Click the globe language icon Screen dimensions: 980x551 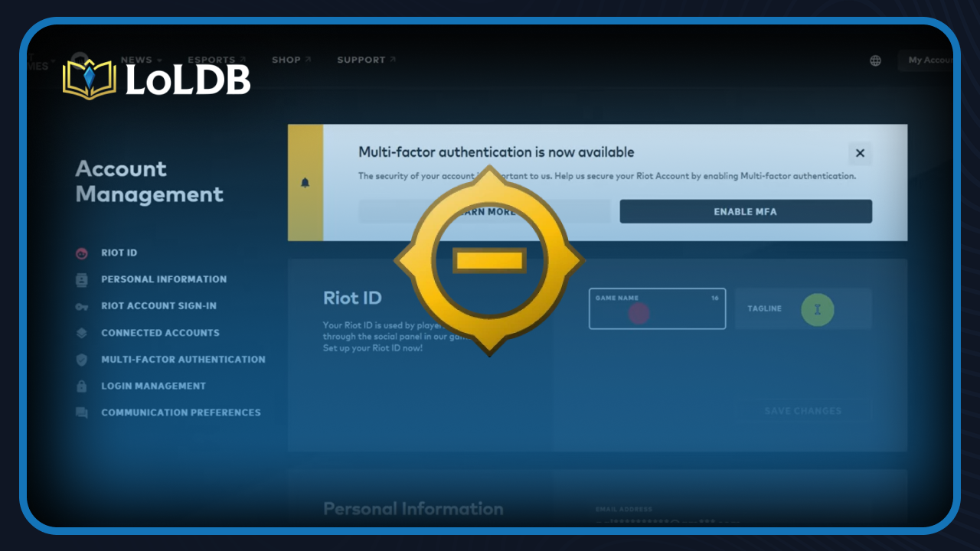(x=875, y=60)
